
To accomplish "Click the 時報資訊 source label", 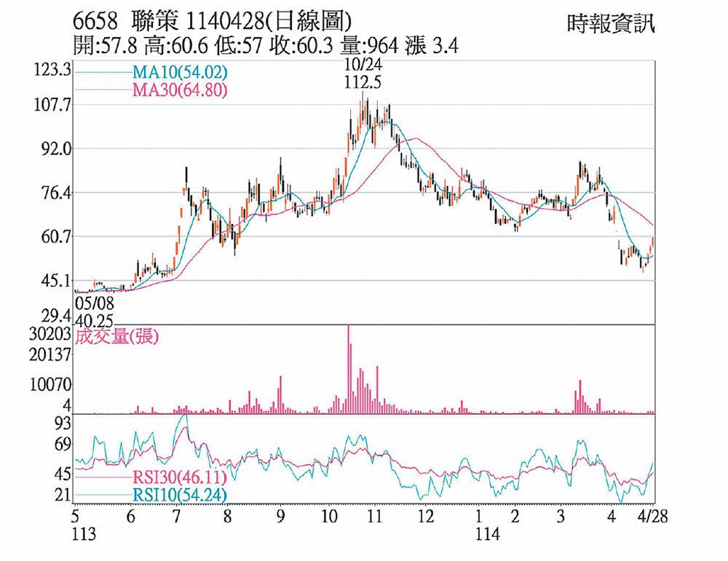I will pyautogui.click(x=610, y=23).
